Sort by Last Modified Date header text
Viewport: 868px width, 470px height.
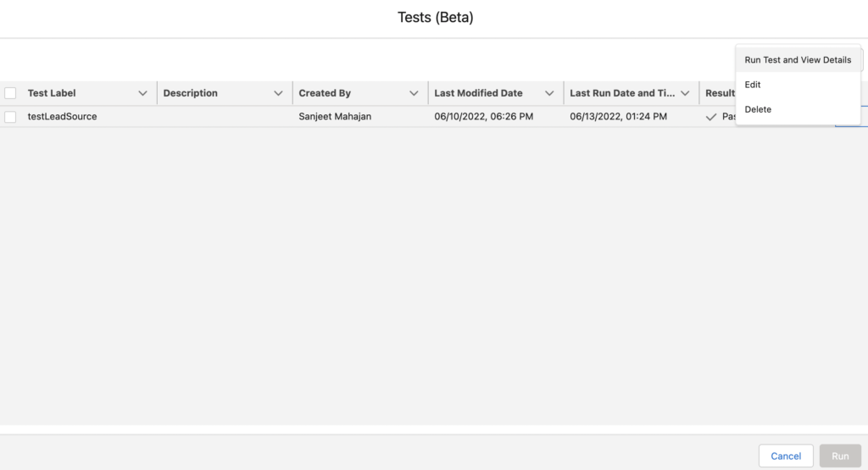(478, 93)
